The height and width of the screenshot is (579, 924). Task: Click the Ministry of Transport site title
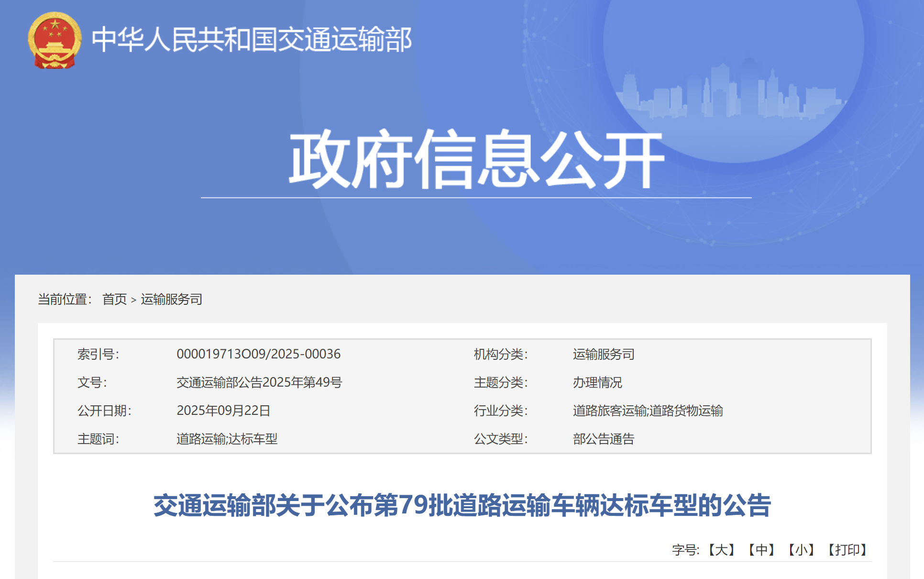tap(252, 39)
